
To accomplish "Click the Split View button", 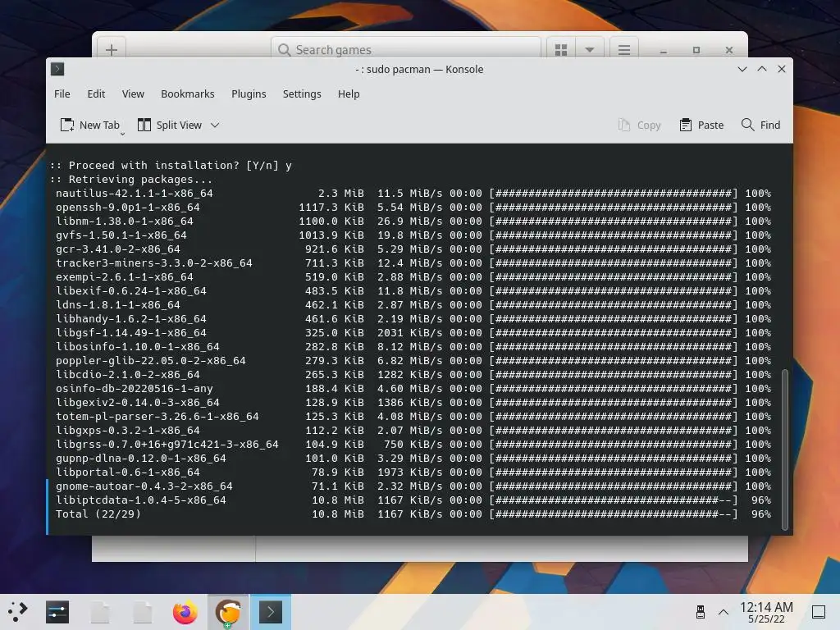I will (x=170, y=125).
